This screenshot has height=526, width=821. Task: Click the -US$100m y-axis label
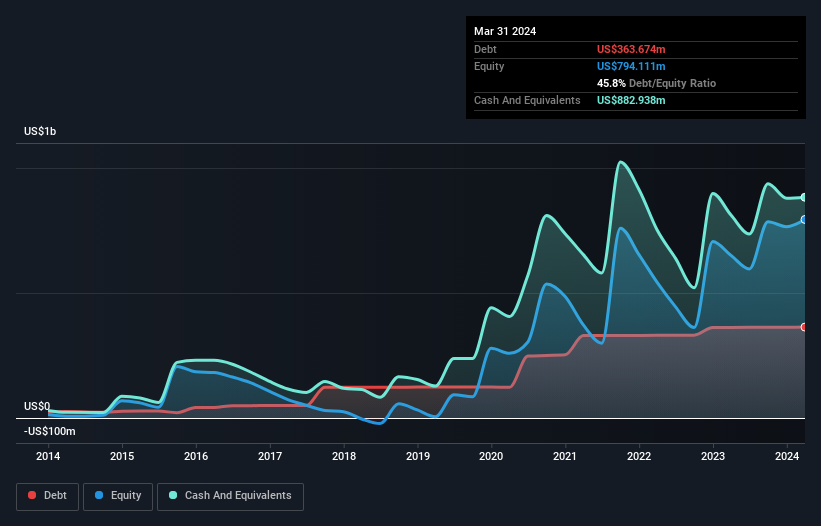[x=50, y=431]
